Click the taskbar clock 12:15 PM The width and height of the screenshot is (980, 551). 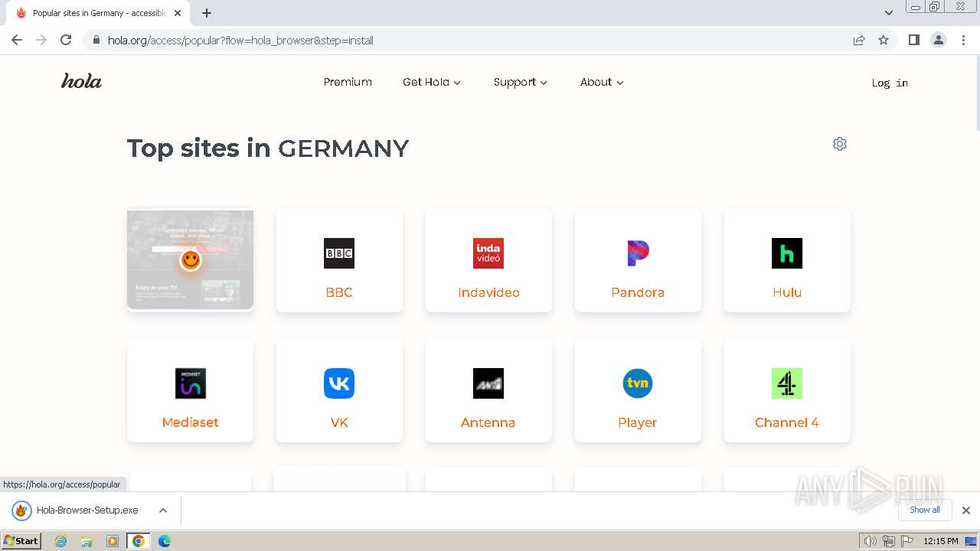click(941, 541)
